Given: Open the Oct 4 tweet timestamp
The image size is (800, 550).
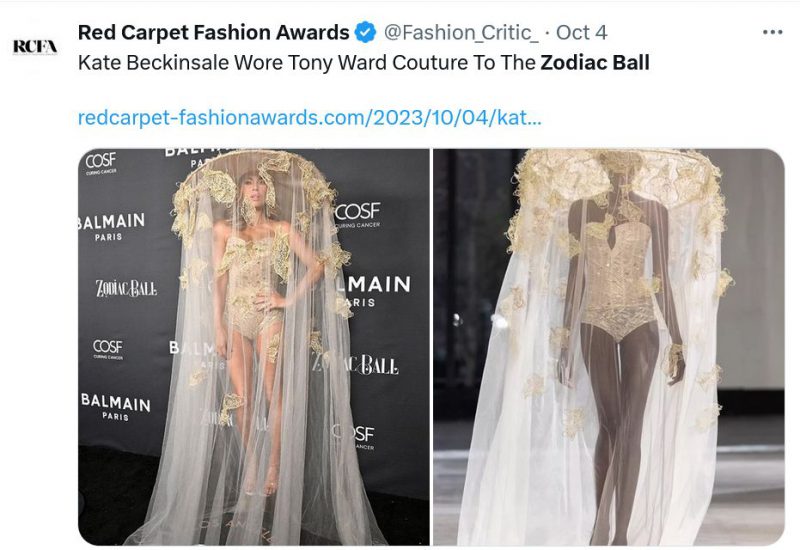Looking at the screenshot, I should tap(581, 33).
